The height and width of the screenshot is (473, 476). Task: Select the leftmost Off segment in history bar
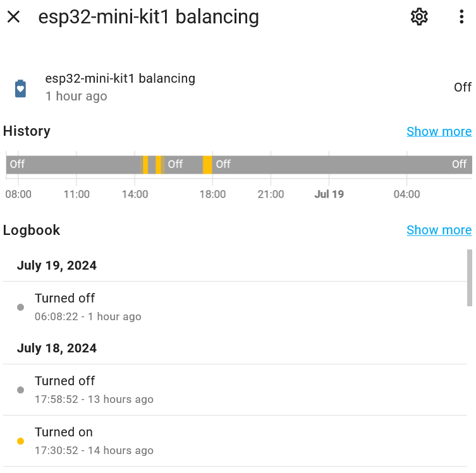click(x=70, y=165)
